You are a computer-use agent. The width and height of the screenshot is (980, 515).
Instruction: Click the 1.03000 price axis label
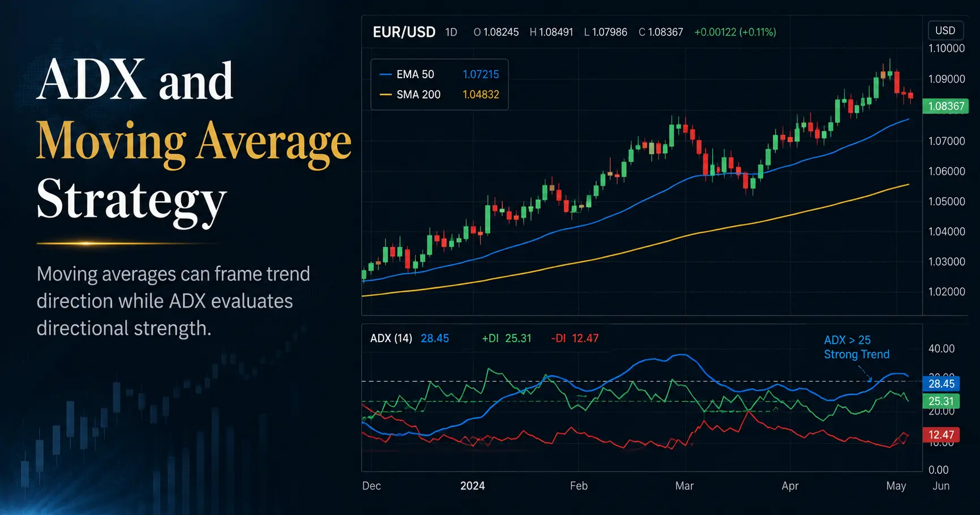coord(947,261)
